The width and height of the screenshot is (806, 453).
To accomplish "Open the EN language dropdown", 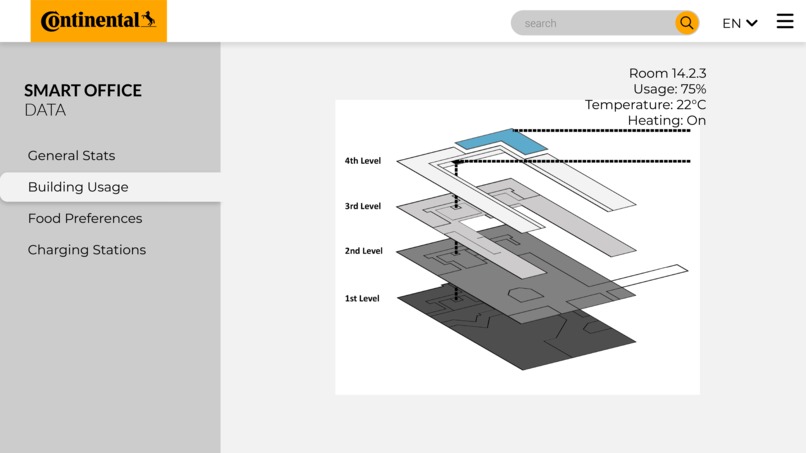I will (740, 23).
